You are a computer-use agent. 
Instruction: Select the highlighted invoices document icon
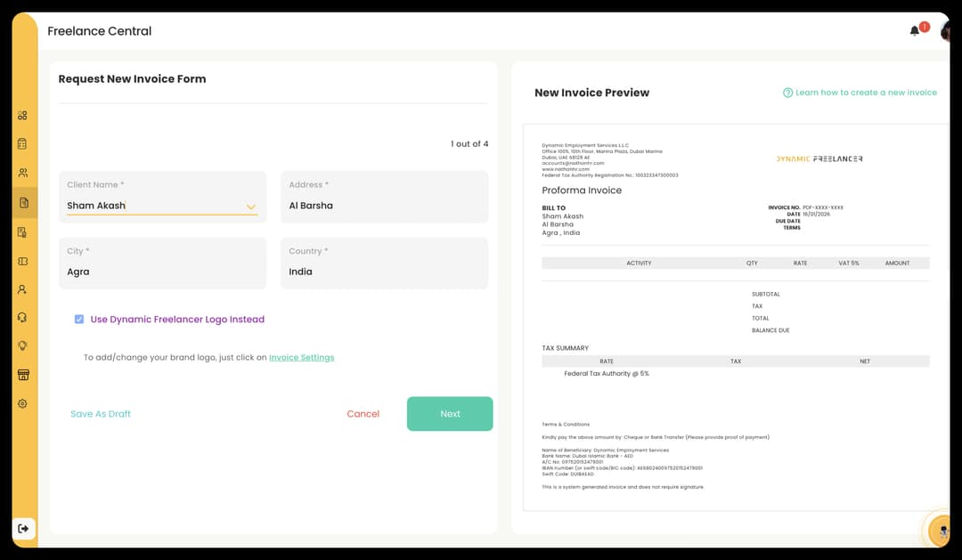point(22,200)
